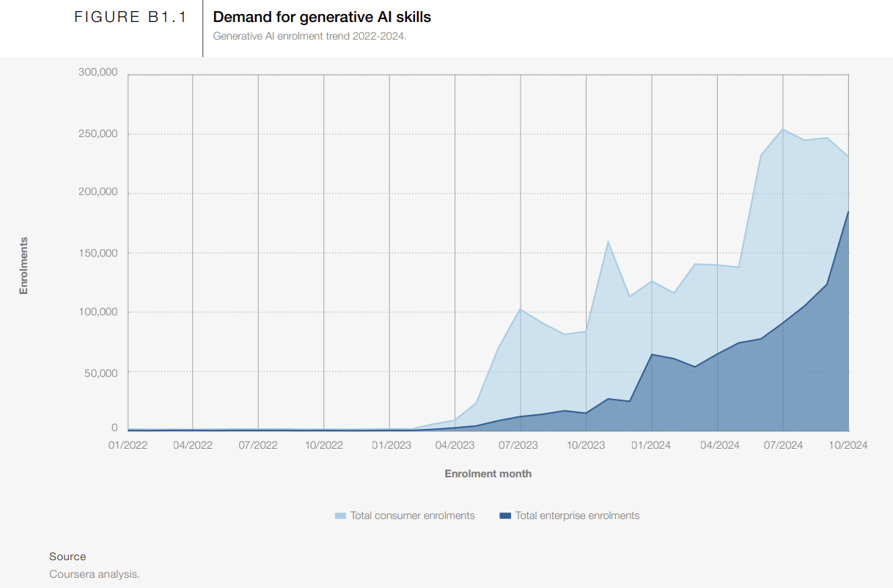
Task: Click the 01/2022 x-axis tick label
Action: tap(128, 445)
